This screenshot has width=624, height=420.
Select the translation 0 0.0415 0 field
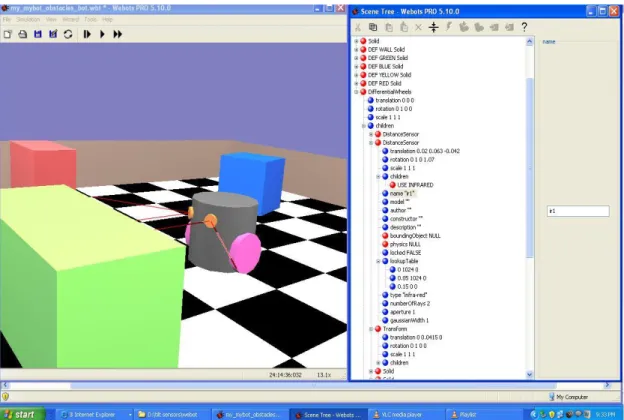pyautogui.click(x=416, y=337)
